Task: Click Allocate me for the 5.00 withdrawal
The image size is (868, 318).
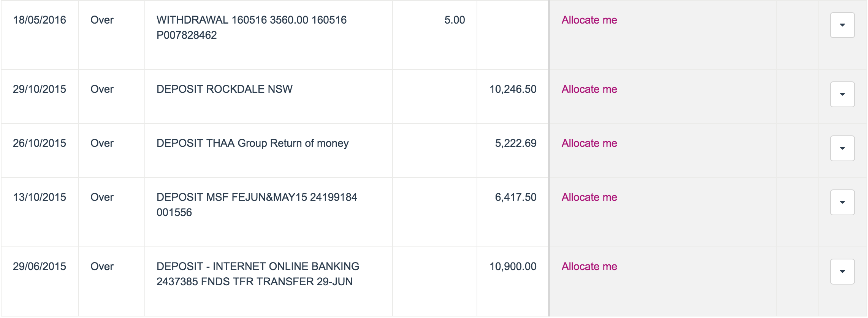Action: click(x=589, y=20)
